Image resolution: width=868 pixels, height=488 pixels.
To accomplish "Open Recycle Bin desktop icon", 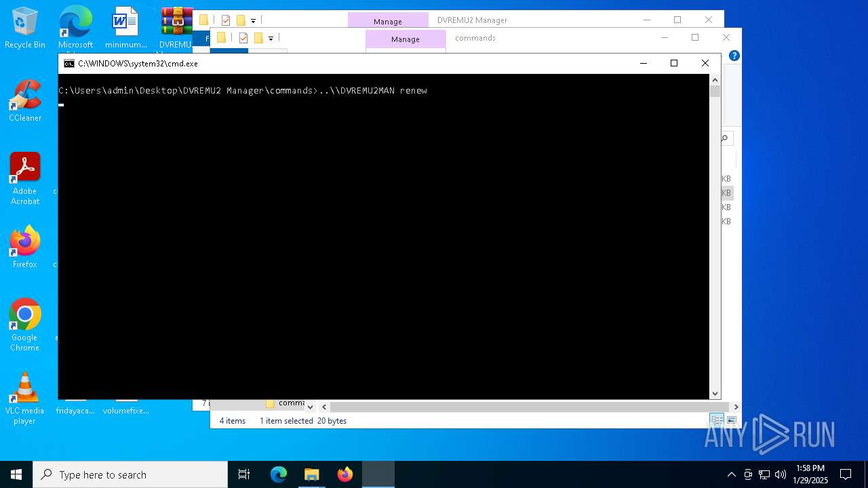I will [25, 28].
